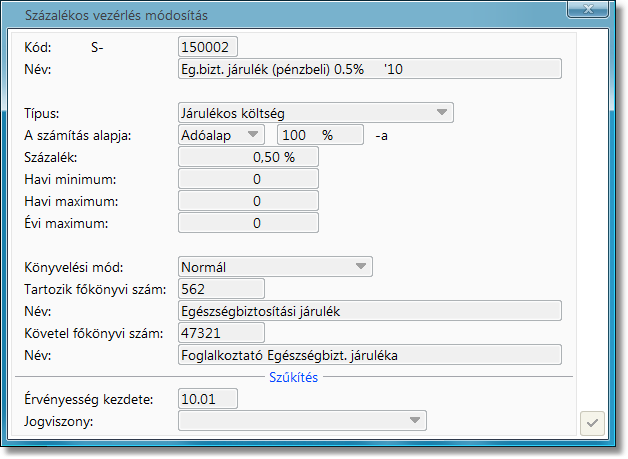Click the Szűkítés section heading
This screenshot has height=459, width=628.
point(294,377)
